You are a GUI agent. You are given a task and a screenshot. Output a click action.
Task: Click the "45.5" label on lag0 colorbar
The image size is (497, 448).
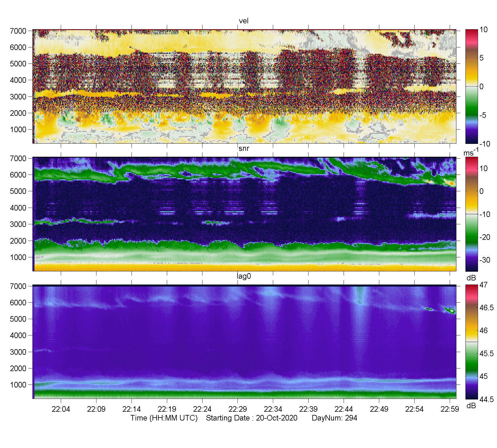[486, 354]
